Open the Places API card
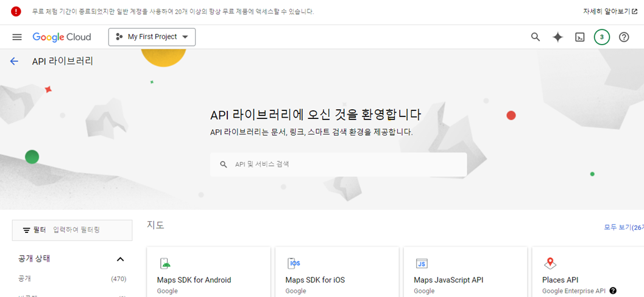This screenshot has width=644, height=297. click(588, 272)
